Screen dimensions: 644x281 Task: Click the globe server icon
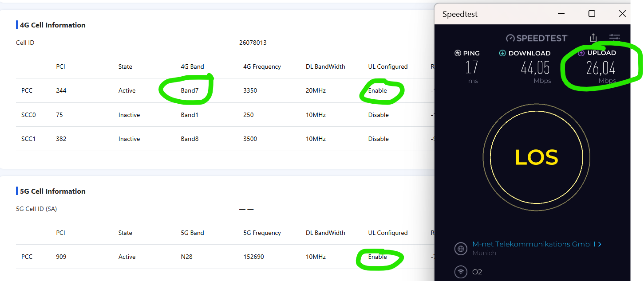point(461,249)
